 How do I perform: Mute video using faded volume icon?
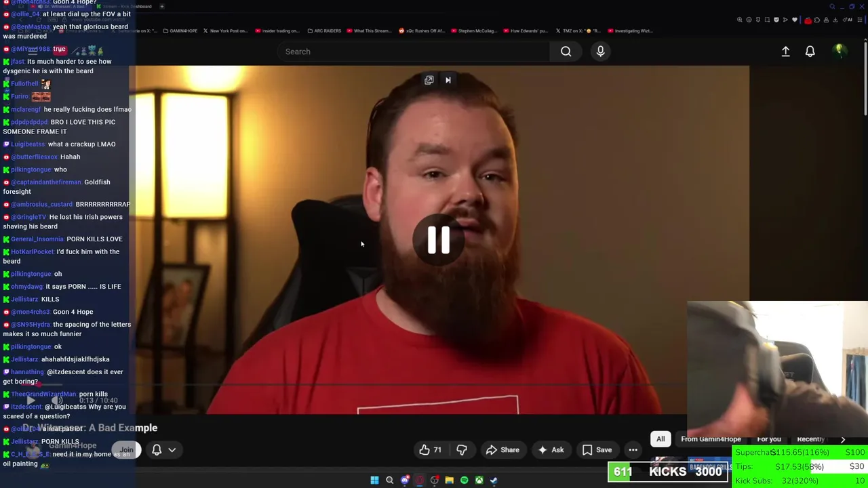click(58, 401)
